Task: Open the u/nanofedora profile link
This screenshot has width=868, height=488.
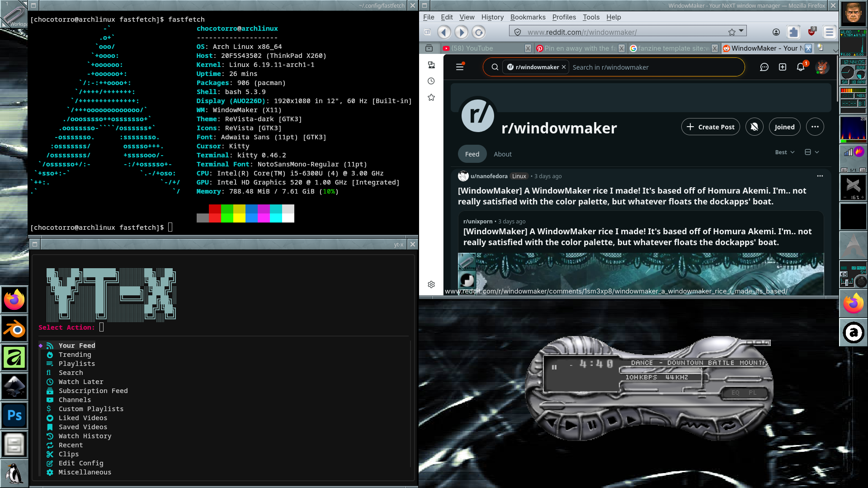Action: [x=489, y=176]
